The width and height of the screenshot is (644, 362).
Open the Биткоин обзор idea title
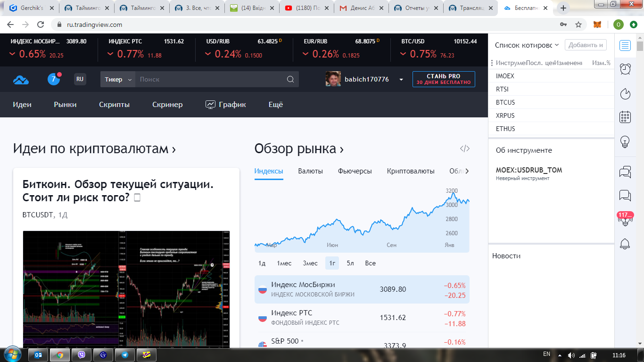pos(118,190)
